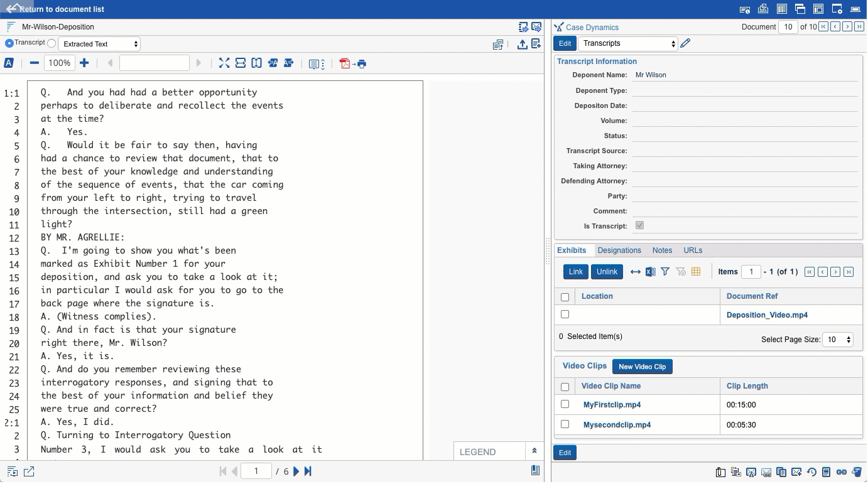This screenshot has width=868, height=484.
Task: Click the top Edit button by Transcripts
Action: pyautogui.click(x=565, y=43)
